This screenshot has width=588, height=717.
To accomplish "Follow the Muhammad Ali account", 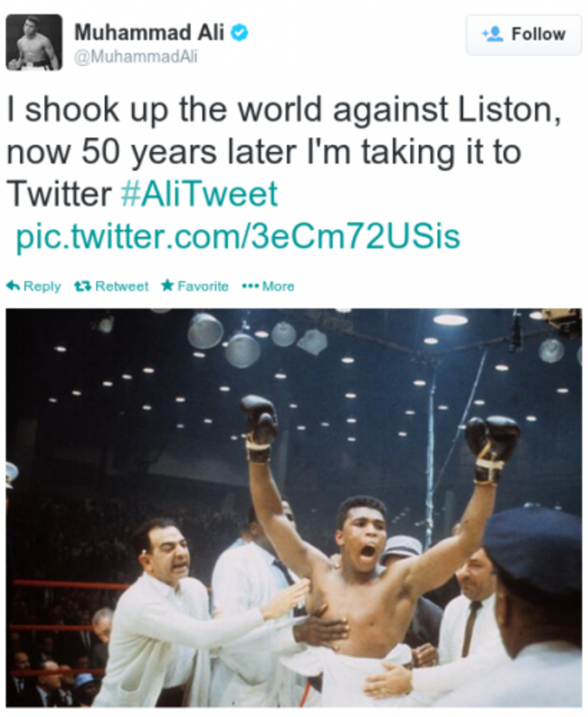I will [x=524, y=34].
